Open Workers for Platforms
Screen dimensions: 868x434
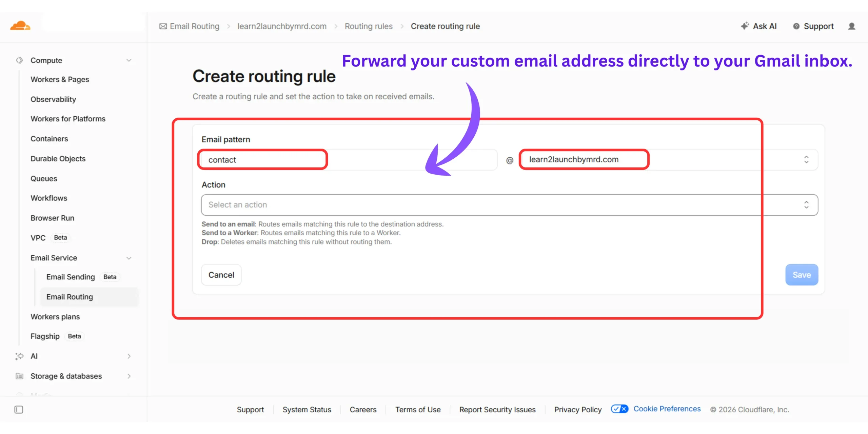tap(68, 119)
